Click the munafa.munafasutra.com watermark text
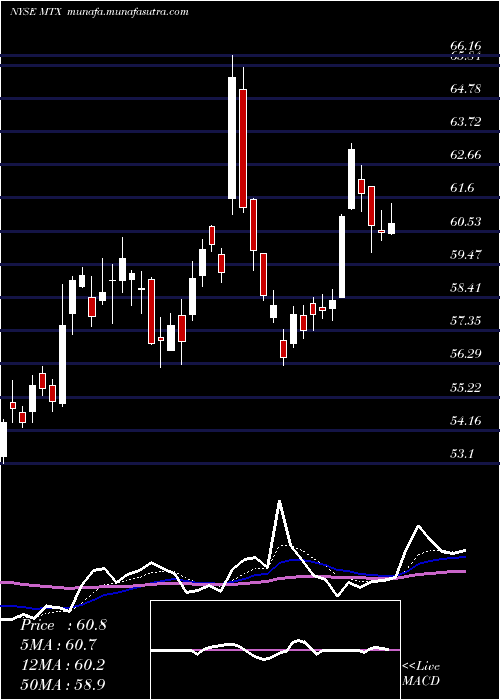The image size is (500, 700). [128, 12]
